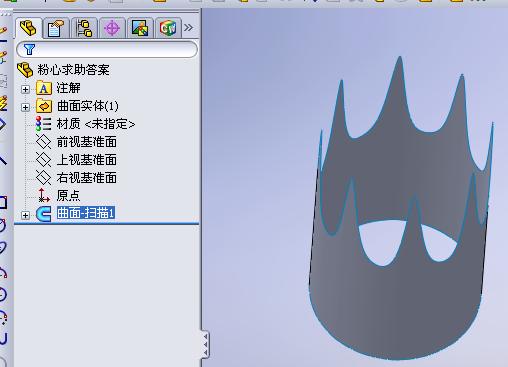Screen dimensions: 508x367
Task: Open the DisplayManager tab
Action: (x=140, y=28)
